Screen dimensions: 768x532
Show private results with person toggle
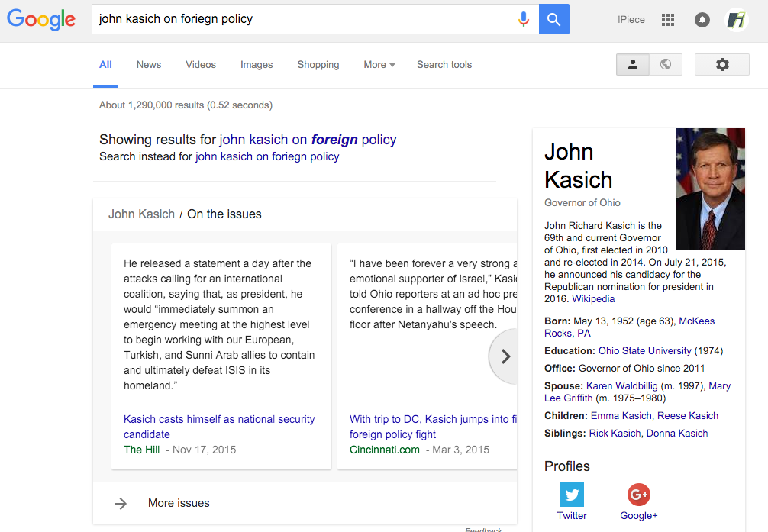click(633, 65)
